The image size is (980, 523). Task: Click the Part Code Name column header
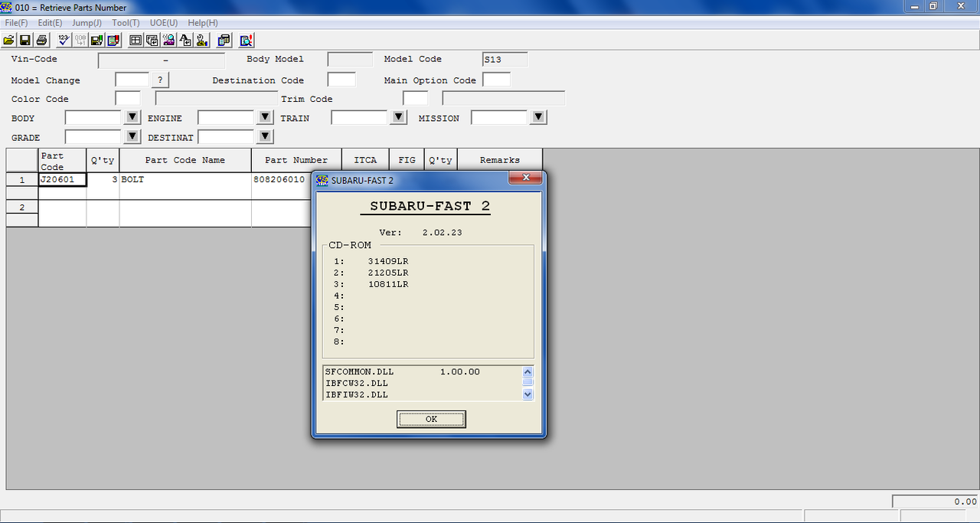[185, 160]
